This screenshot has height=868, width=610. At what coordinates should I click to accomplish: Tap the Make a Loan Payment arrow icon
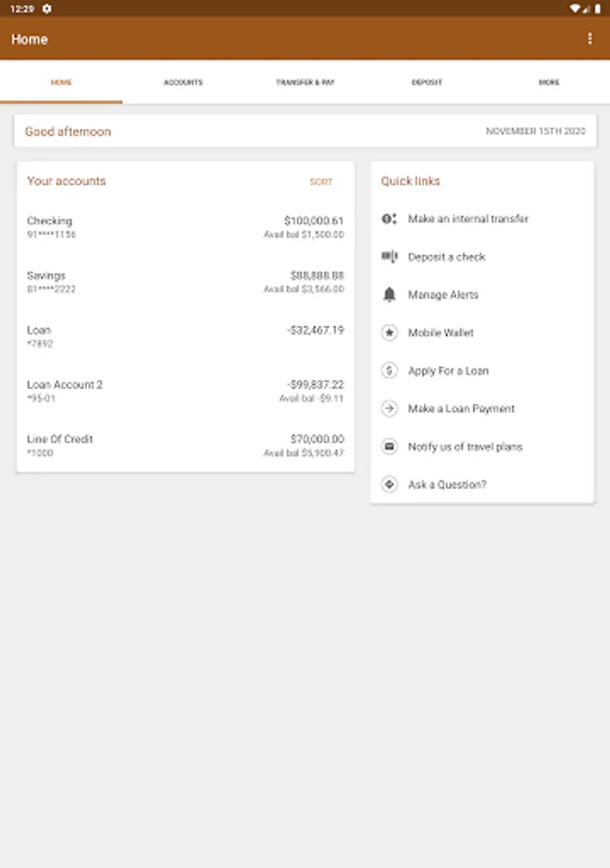click(389, 409)
